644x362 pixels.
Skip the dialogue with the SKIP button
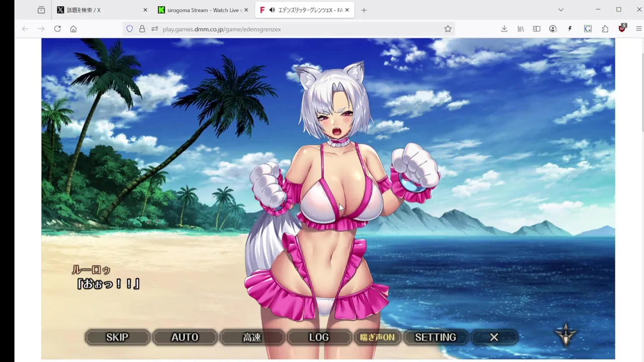[117, 337]
